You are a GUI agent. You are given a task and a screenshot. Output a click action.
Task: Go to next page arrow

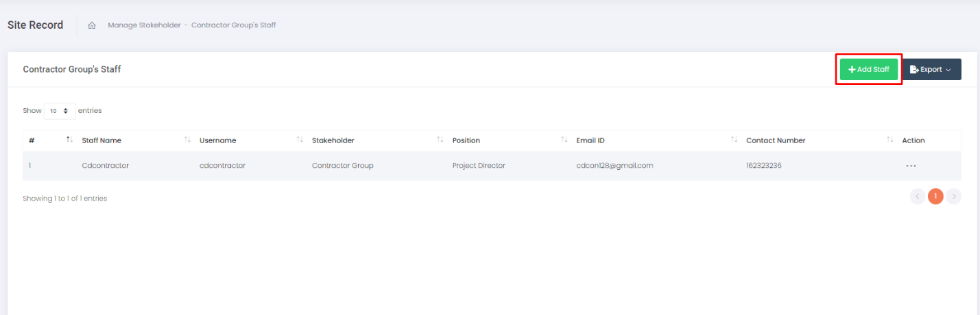[x=953, y=197]
